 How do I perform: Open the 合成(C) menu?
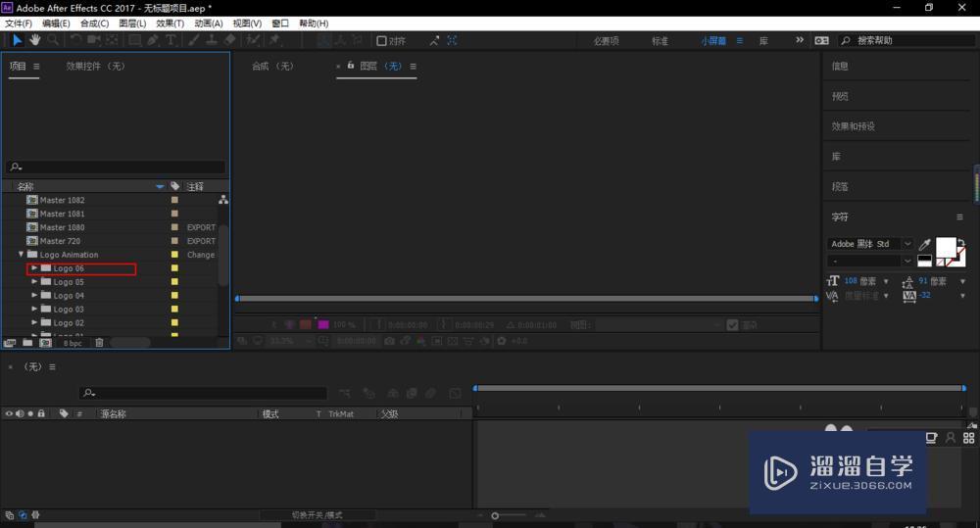point(94,24)
